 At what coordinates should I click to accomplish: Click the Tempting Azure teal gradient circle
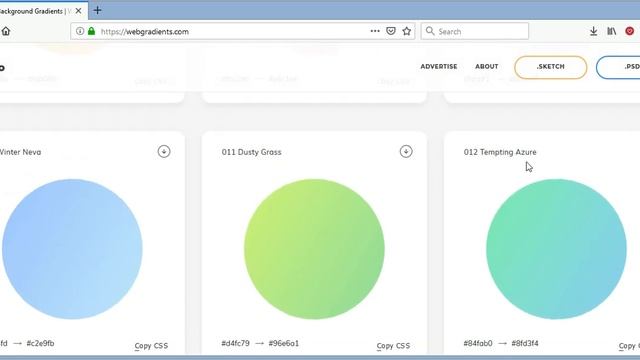(x=556, y=249)
